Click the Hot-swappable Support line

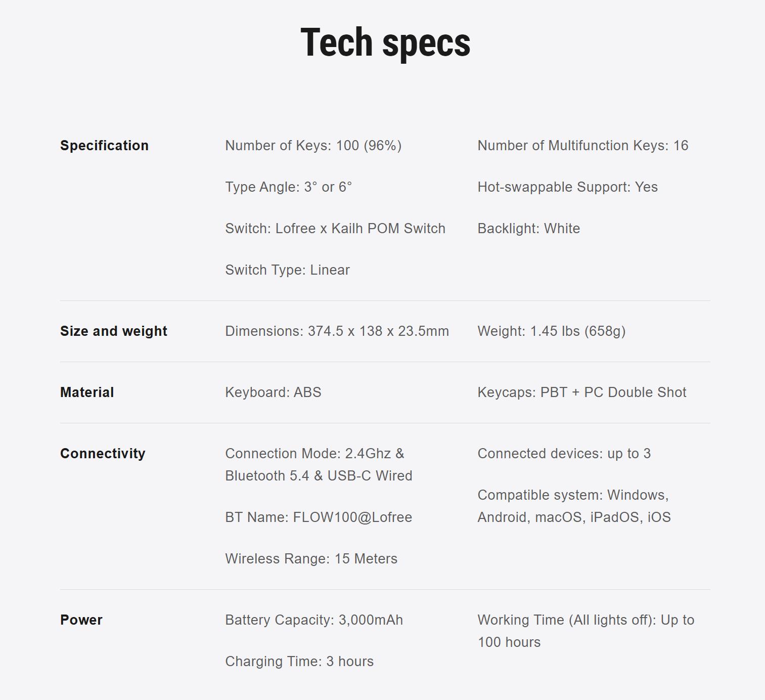[x=567, y=187]
